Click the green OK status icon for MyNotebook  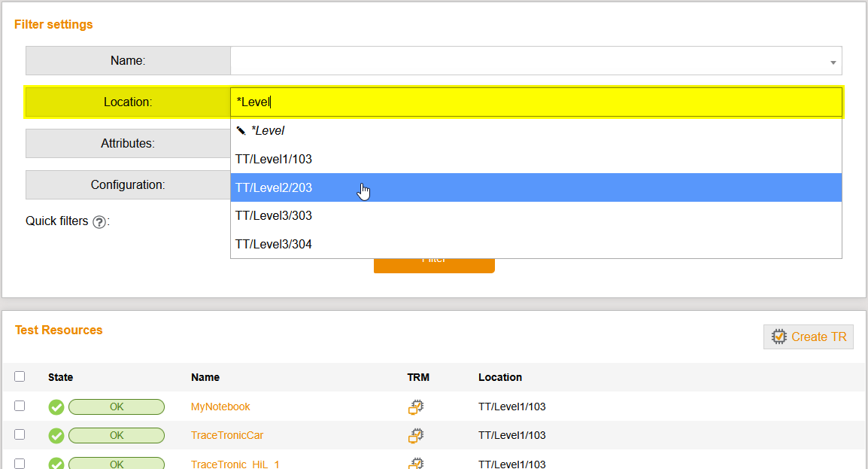point(56,407)
